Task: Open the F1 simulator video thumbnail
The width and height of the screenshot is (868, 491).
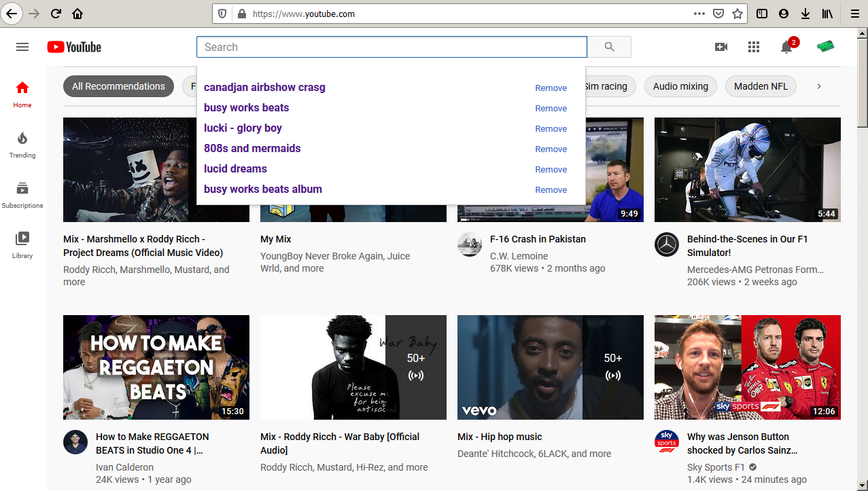Action: coord(747,170)
